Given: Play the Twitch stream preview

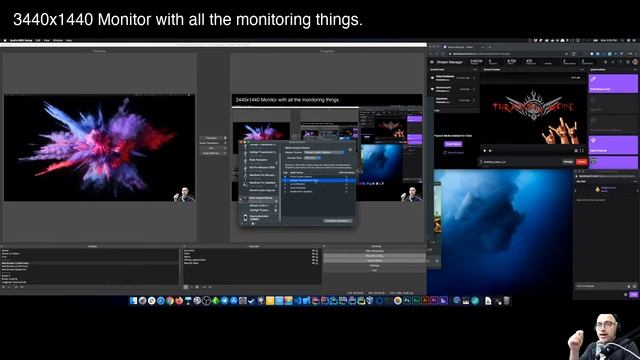Looking at the screenshot, I should pos(485,151).
